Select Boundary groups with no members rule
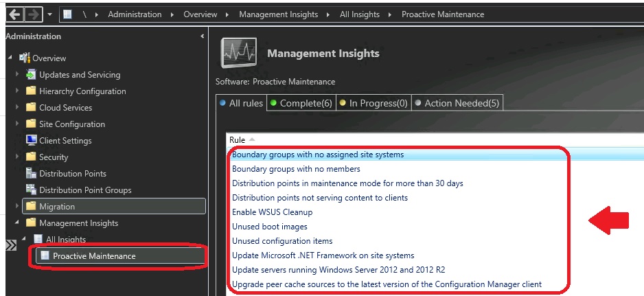The width and height of the screenshot is (644, 296). coord(296,169)
